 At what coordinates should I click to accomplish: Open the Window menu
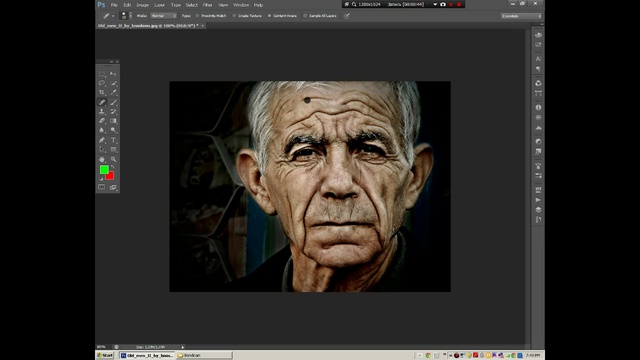241,5
